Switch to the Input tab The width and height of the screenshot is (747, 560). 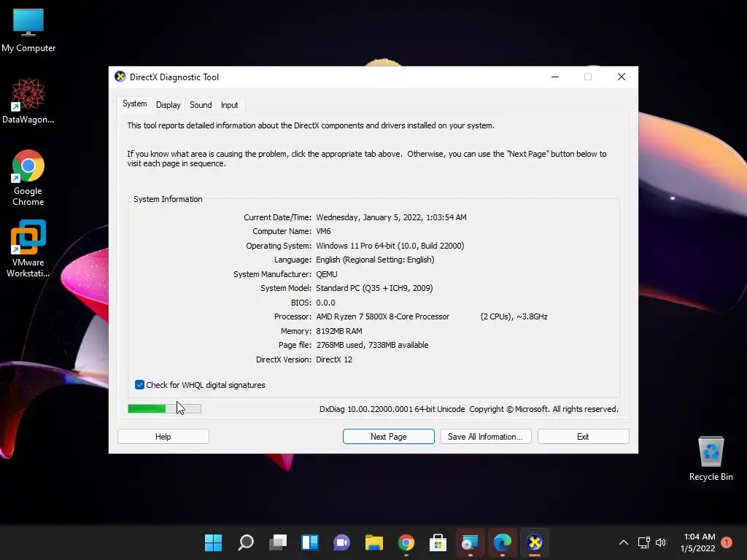pyautogui.click(x=229, y=105)
